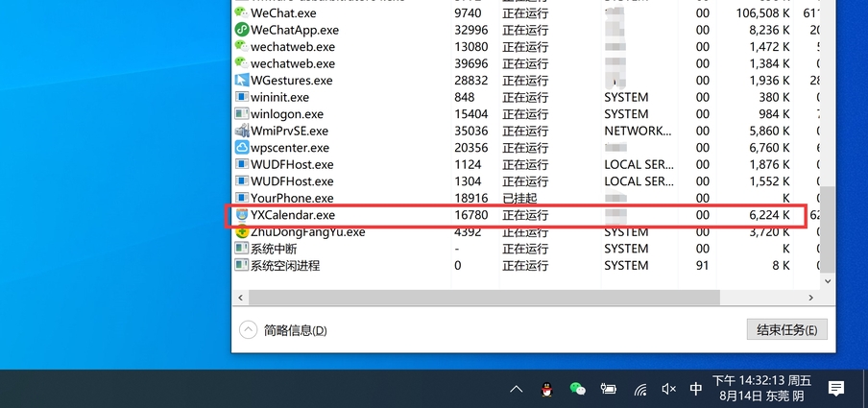
Task: Click the taskbar clock and date
Action: (761, 388)
